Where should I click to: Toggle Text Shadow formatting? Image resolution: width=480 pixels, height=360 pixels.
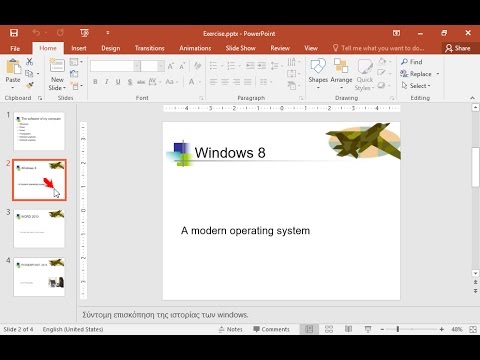coord(130,82)
